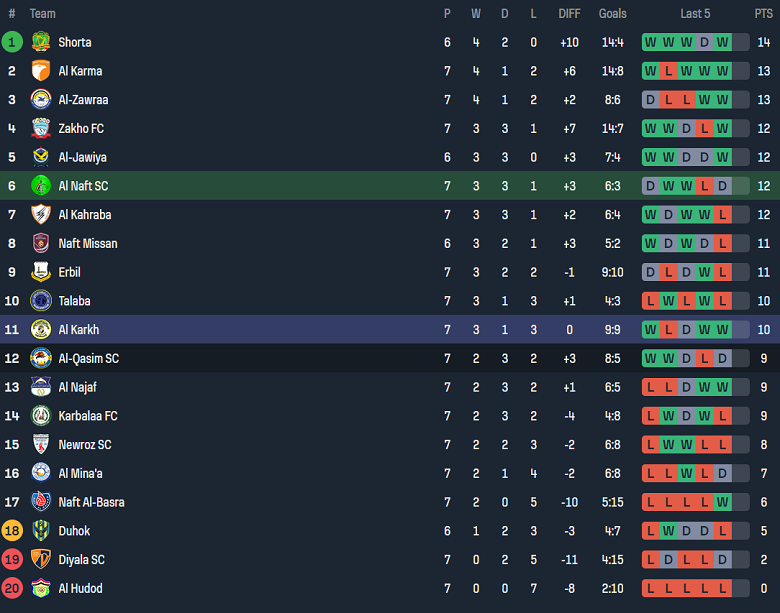The width and height of the screenshot is (780, 613).
Task: Click the Al Naft SC green logo
Action: (x=41, y=186)
